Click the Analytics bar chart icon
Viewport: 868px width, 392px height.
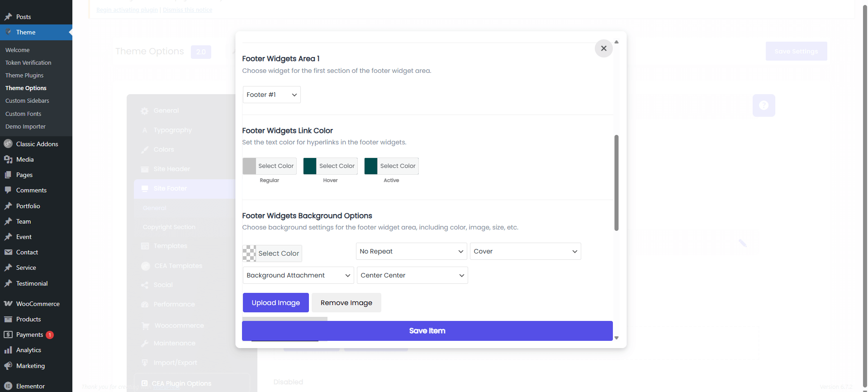(8, 350)
